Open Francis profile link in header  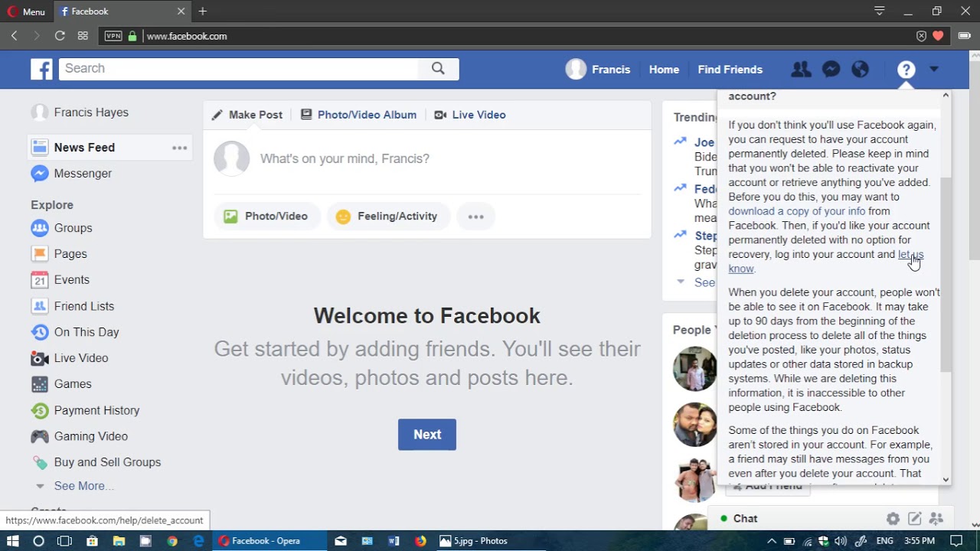[x=598, y=70]
